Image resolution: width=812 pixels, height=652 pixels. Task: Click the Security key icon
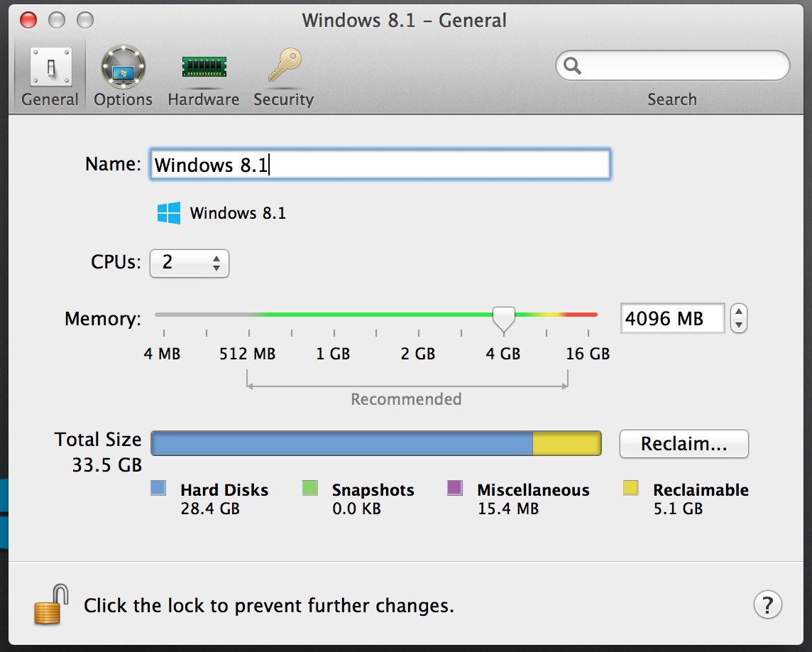coord(285,65)
